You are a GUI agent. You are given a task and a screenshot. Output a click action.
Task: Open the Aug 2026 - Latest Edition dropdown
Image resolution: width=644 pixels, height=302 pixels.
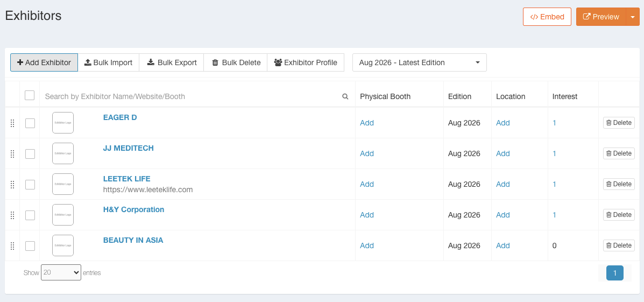[419, 62]
